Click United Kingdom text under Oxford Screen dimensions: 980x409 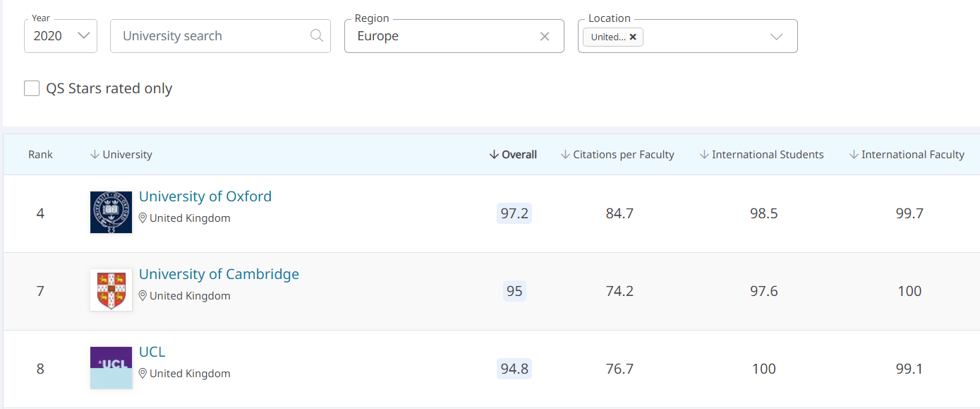tap(190, 218)
